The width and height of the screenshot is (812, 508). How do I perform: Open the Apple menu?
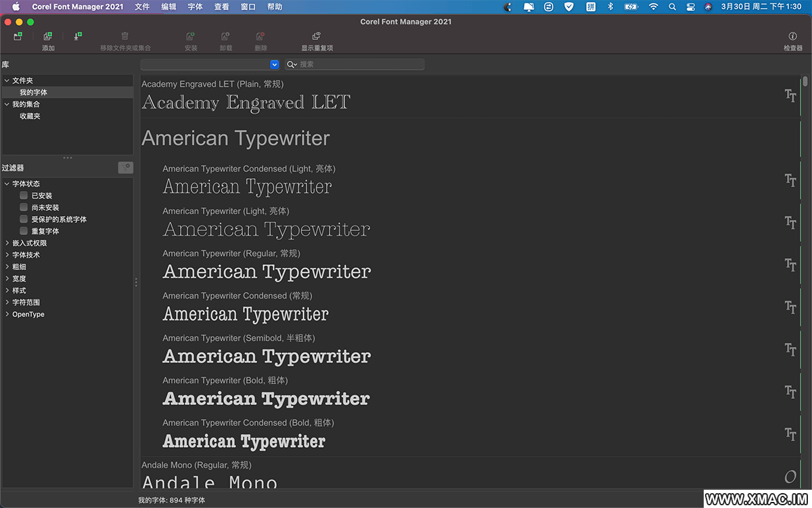click(16, 6)
